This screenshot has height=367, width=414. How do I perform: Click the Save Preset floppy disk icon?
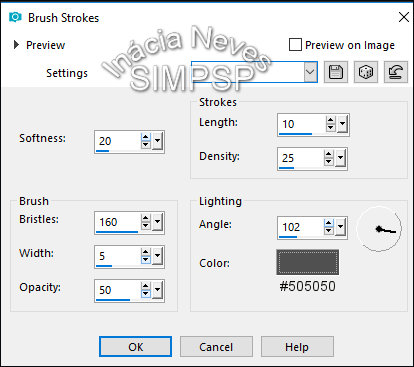pyautogui.click(x=336, y=72)
